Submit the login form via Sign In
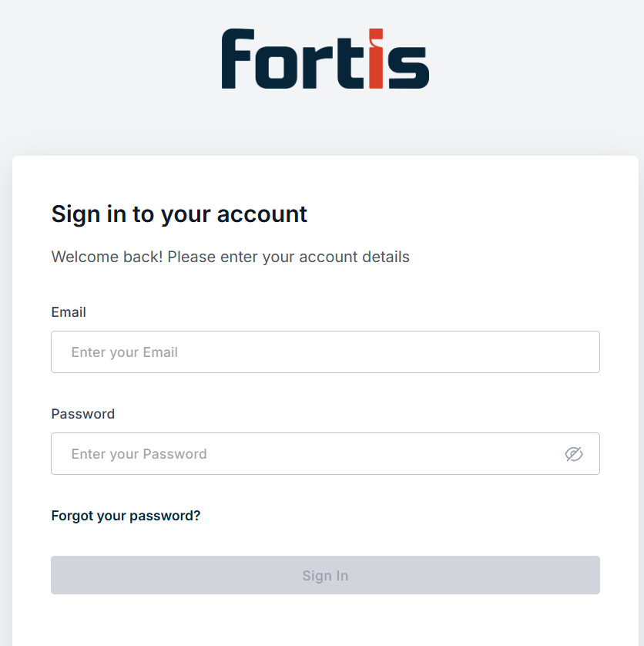The width and height of the screenshot is (644, 646). (x=324, y=575)
